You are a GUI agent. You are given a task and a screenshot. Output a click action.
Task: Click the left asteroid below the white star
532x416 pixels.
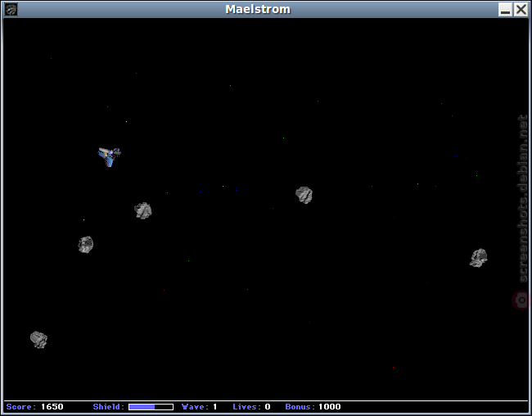85,245
